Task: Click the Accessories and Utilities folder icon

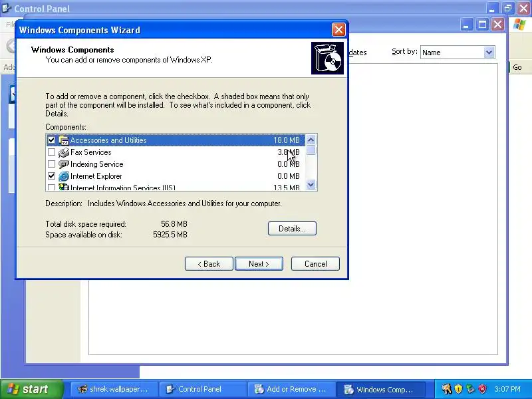Action: pos(63,140)
